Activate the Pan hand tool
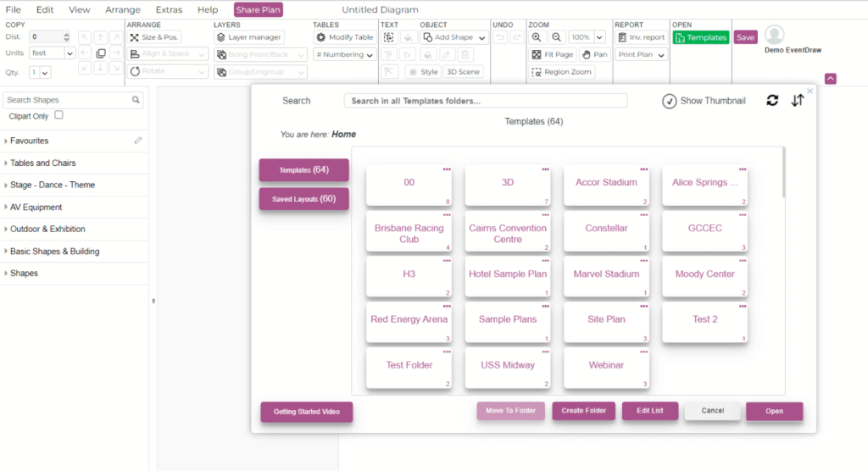The image size is (868, 471). [594, 54]
